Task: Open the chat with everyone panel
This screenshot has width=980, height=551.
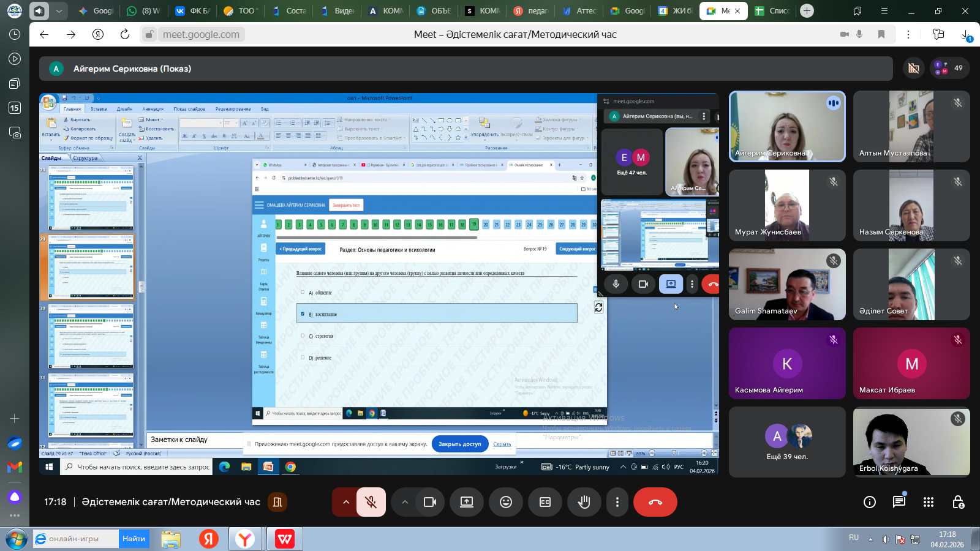Action: coord(899,502)
